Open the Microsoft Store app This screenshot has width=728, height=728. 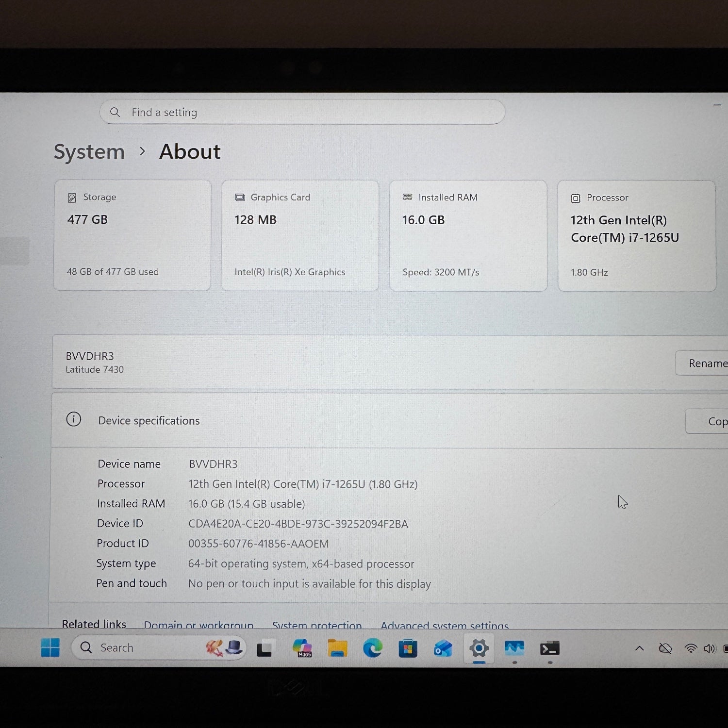tap(408, 648)
